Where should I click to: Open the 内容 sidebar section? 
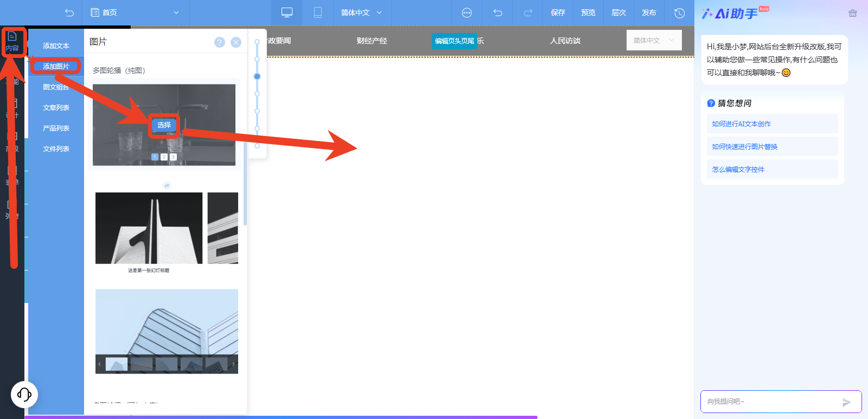coord(12,41)
